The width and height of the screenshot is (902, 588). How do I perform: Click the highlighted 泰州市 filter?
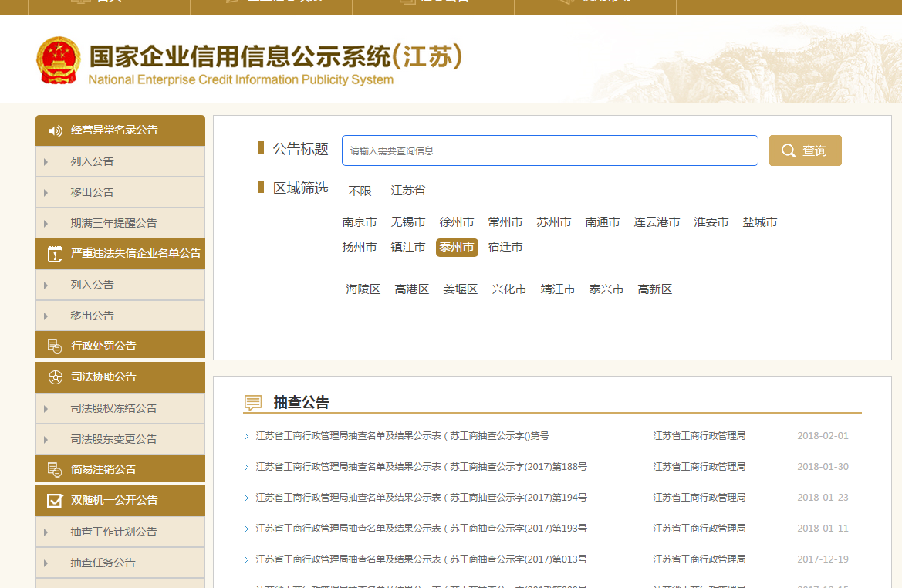tap(457, 248)
